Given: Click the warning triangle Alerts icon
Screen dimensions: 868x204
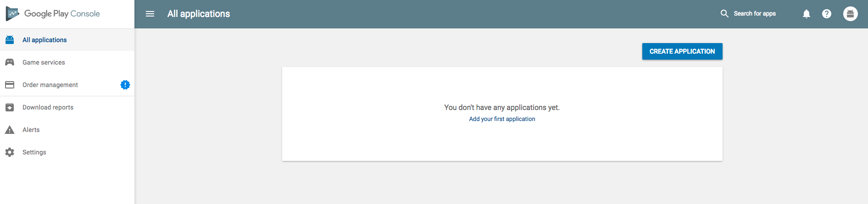Looking at the screenshot, I should [x=10, y=130].
